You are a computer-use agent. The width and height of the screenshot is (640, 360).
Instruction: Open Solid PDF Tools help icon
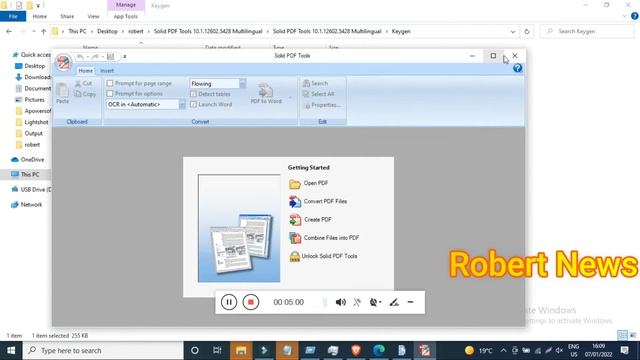click(x=518, y=68)
